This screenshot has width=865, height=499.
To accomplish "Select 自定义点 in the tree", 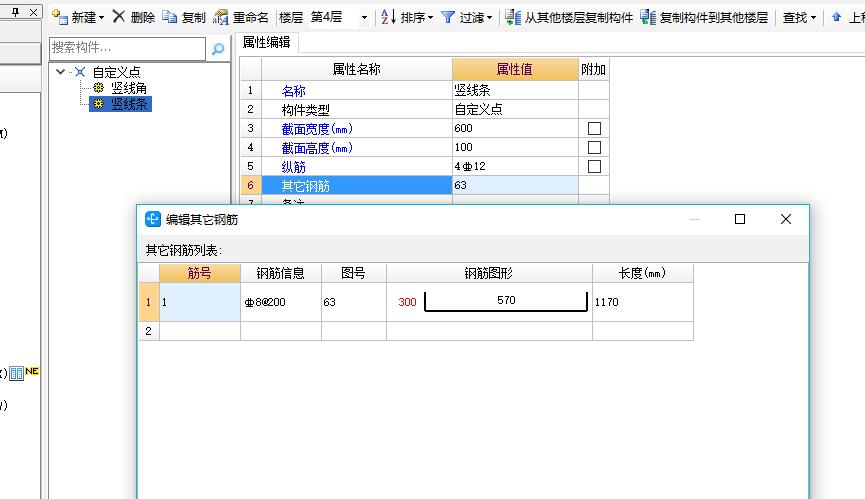I will click(x=116, y=72).
